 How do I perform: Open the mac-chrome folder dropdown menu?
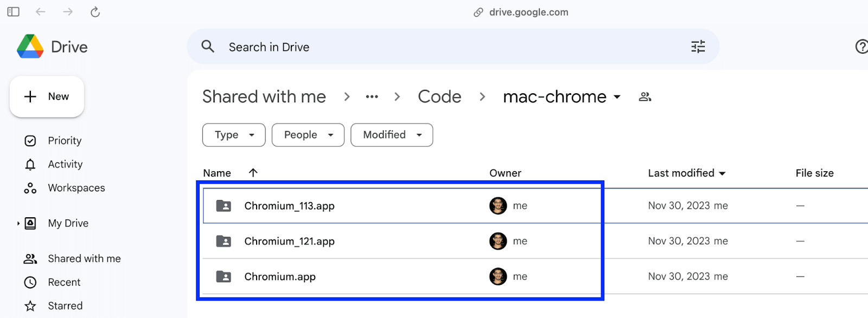tap(617, 97)
